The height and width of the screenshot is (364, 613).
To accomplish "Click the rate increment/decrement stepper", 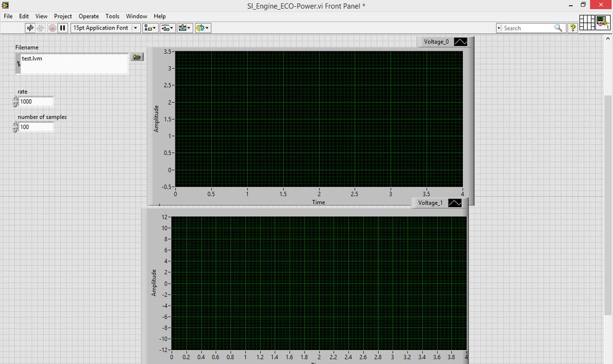I will [x=16, y=102].
